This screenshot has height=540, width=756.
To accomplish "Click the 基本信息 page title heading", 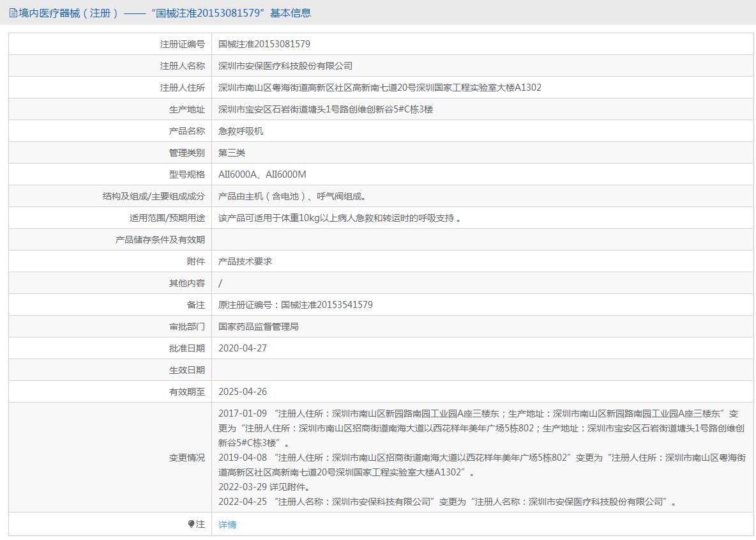I will (x=160, y=13).
